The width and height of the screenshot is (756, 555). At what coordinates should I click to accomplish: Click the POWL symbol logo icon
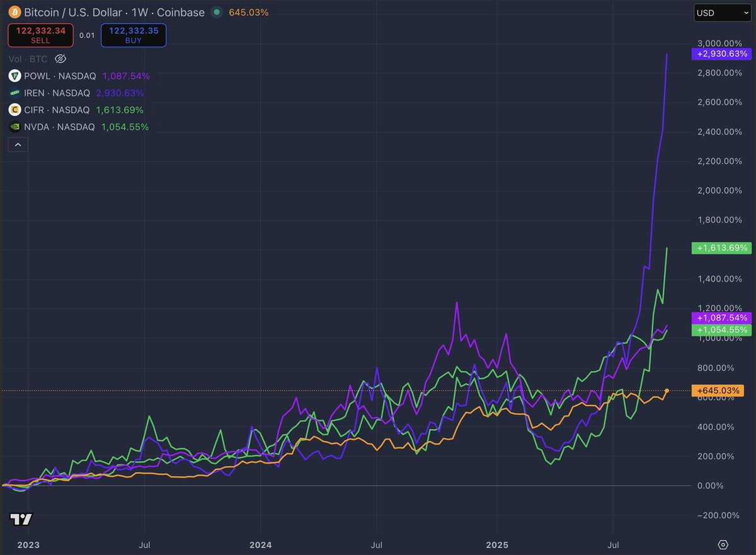tap(14, 76)
